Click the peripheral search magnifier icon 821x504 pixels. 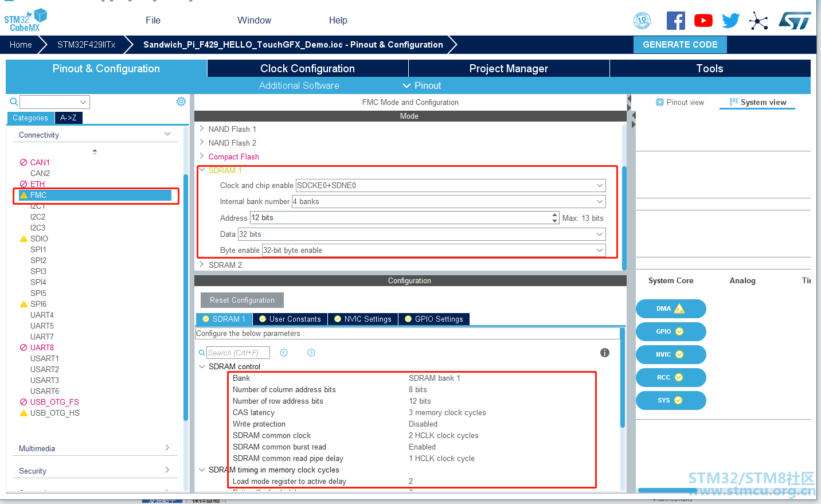[x=14, y=101]
